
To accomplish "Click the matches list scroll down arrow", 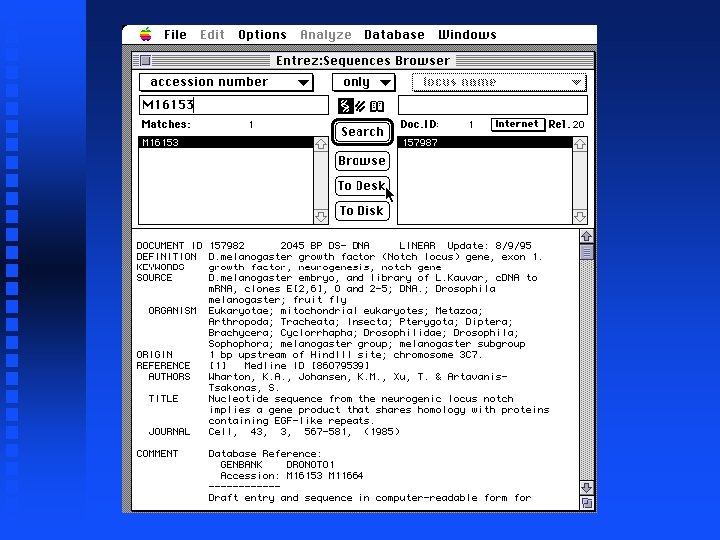I will pos(321,216).
